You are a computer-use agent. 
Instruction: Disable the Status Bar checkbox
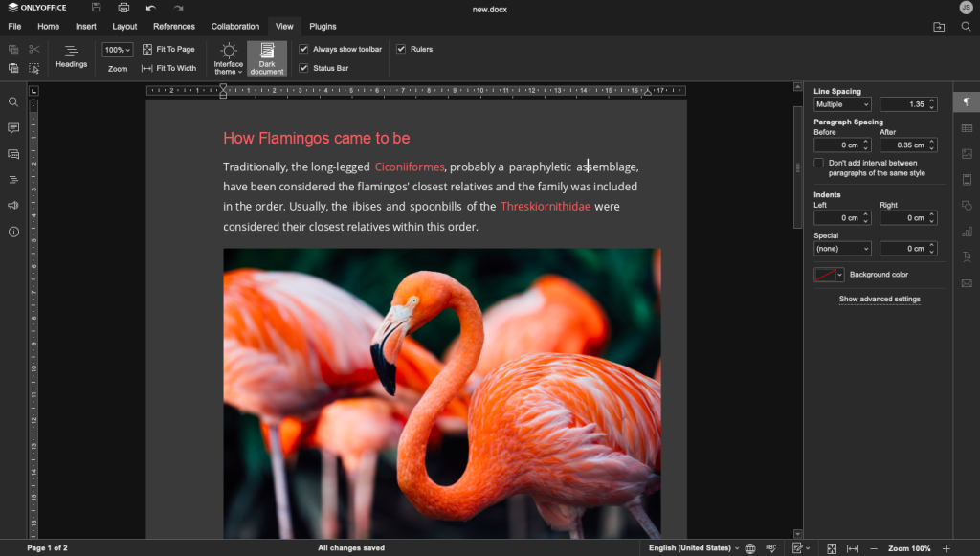[304, 68]
